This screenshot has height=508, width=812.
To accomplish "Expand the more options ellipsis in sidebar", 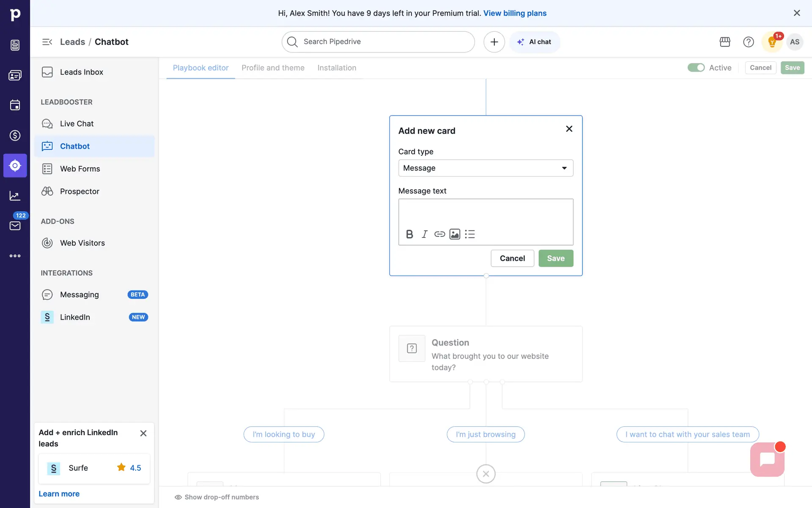I will [15, 256].
